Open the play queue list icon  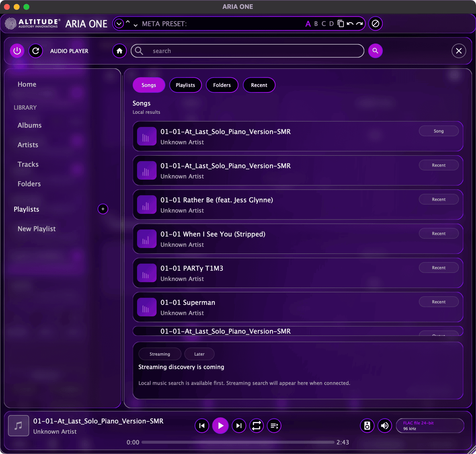(x=274, y=426)
